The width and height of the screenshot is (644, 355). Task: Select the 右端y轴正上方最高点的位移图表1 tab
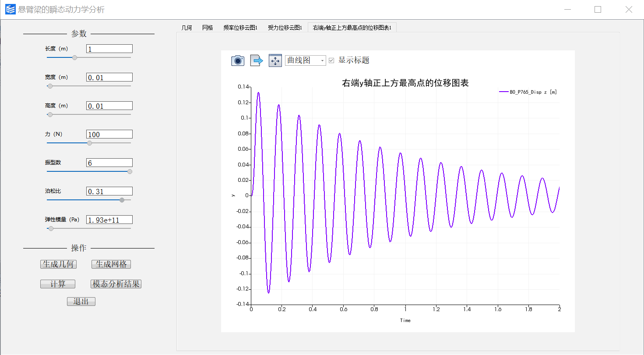tap(352, 28)
